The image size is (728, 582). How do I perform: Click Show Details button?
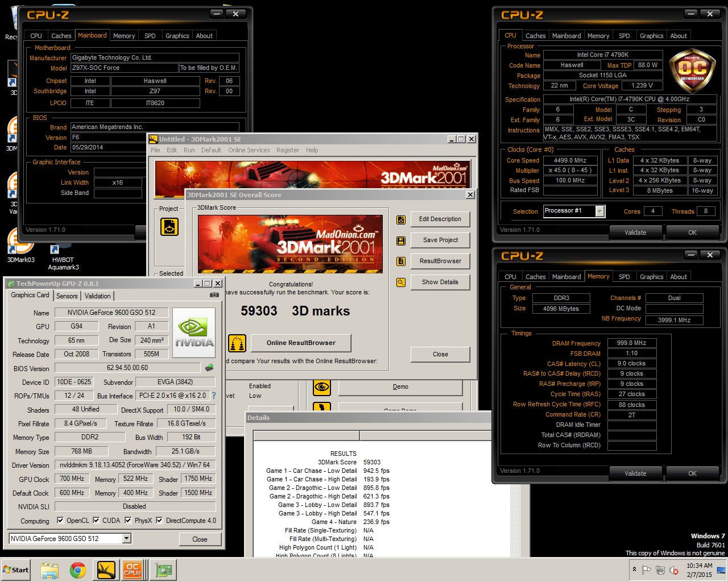click(440, 282)
